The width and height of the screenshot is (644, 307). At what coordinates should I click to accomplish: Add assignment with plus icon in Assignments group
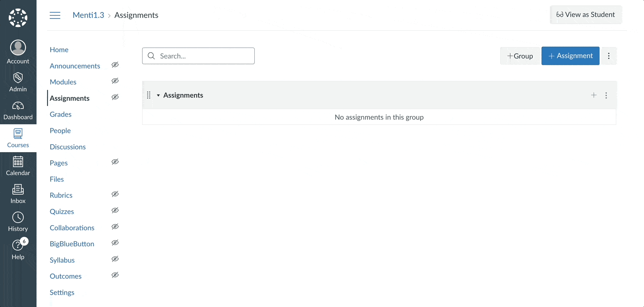pyautogui.click(x=594, y=95)
